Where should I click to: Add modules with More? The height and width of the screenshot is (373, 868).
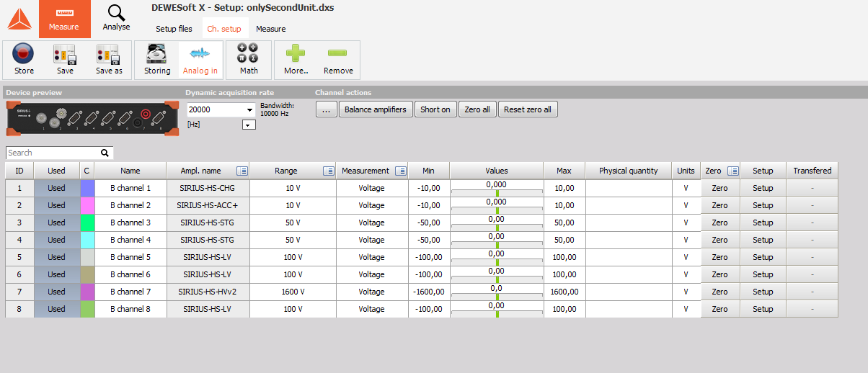click(296, 59)
